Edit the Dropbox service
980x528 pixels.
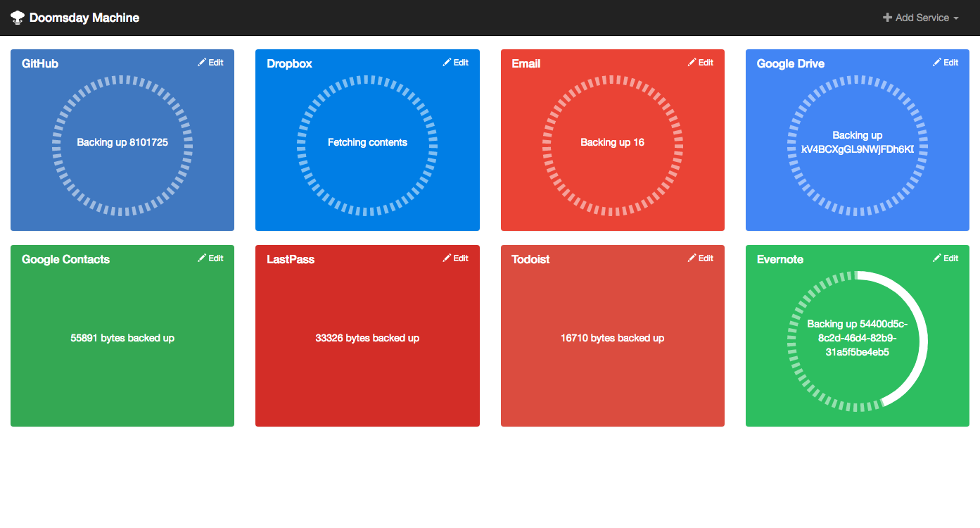click(455, 63)
